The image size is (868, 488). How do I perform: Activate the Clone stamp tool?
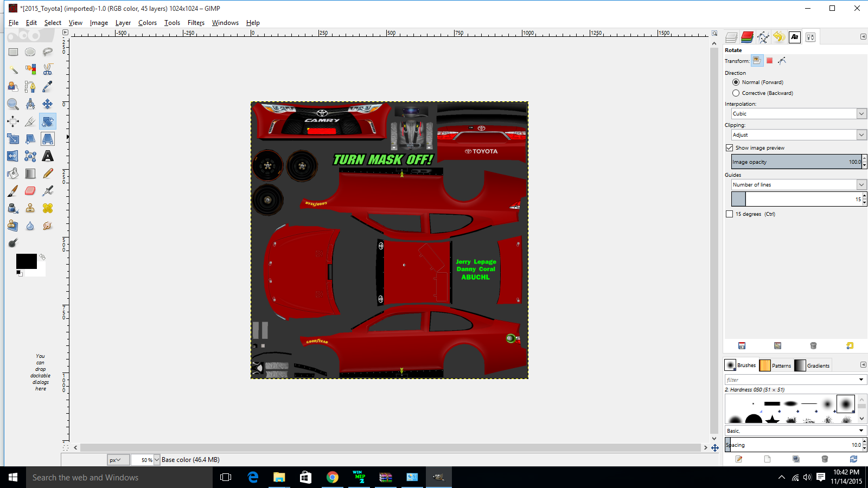[30, 208]
